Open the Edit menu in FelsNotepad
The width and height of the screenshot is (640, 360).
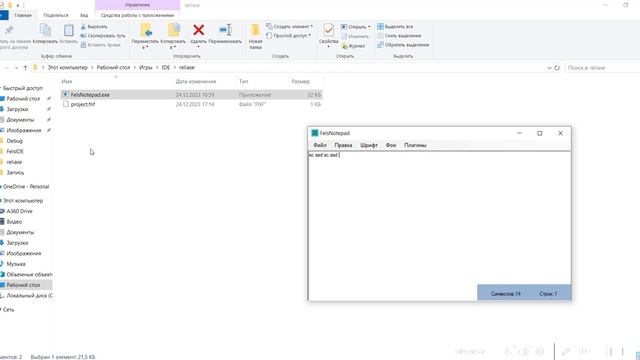click(343, 145)
